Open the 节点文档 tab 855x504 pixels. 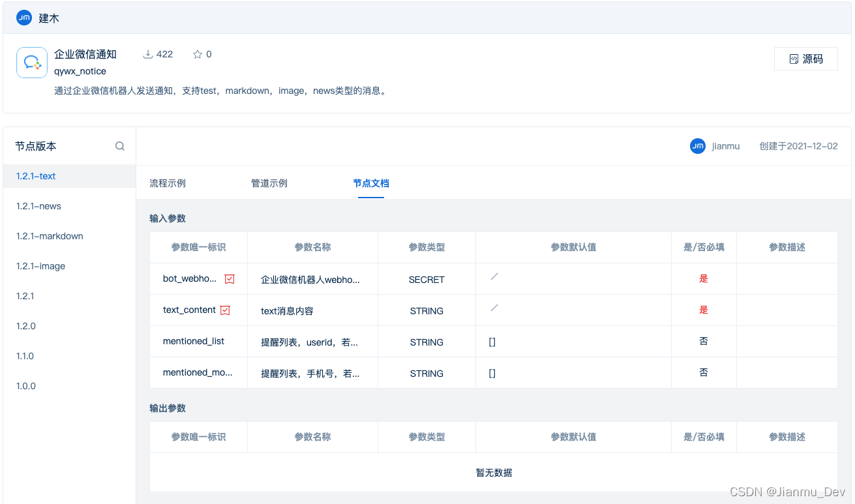(x=371, y=183)
